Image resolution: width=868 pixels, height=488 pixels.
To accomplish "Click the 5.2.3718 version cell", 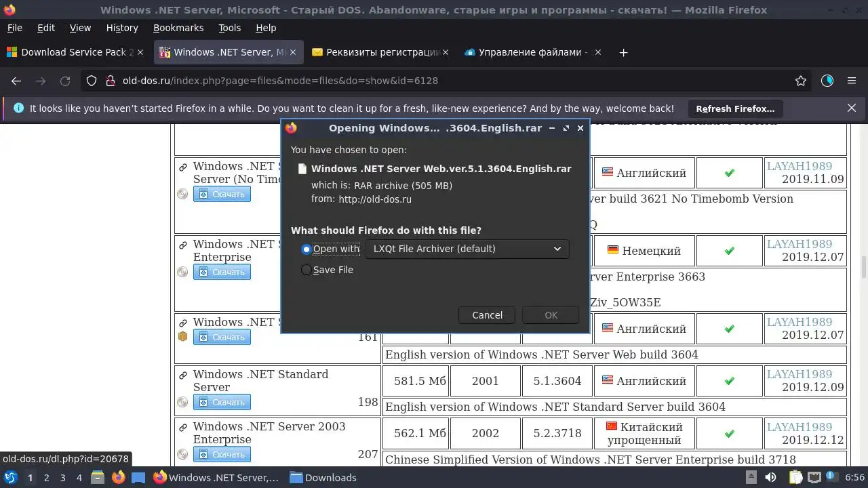I will click(x=557, y=433).
